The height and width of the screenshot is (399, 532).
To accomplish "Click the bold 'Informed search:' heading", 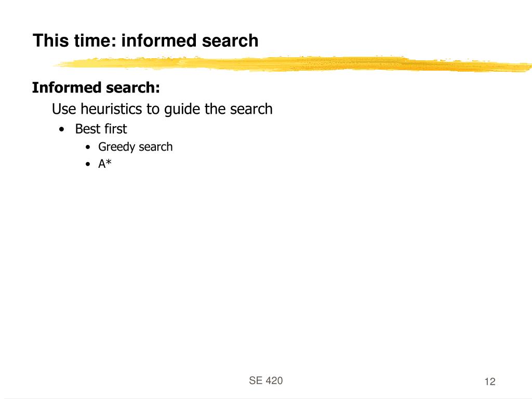I will 96,87.
